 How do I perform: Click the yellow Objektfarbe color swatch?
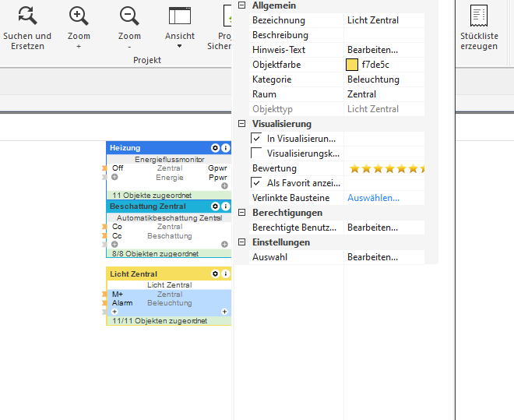(x=352, y=65)
